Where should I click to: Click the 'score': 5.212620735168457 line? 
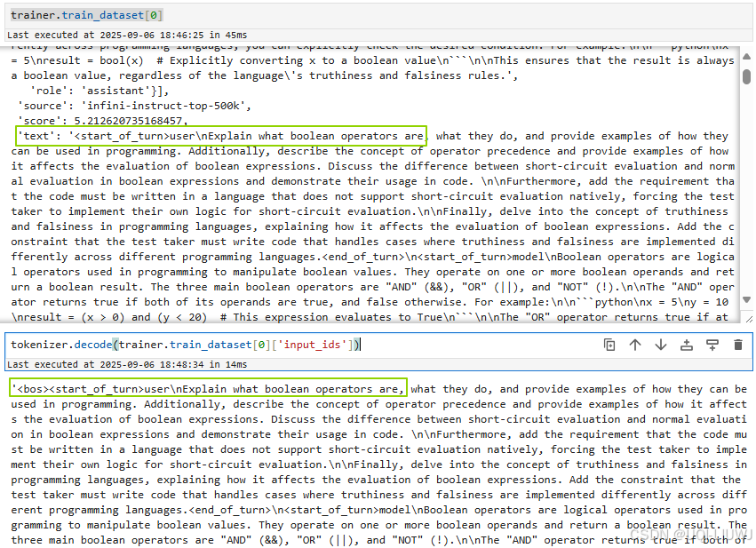tap(103, 121)
